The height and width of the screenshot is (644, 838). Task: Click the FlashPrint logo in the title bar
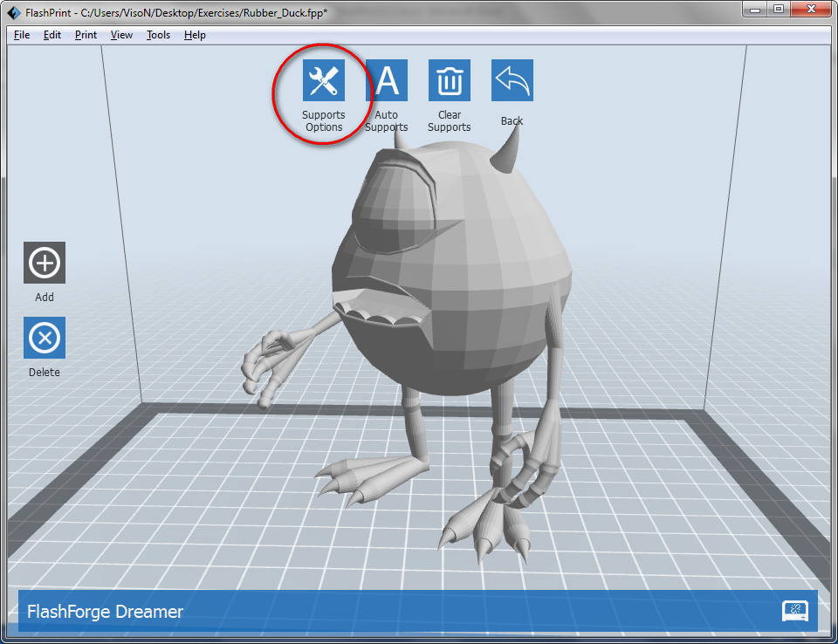tap(13, 12)
